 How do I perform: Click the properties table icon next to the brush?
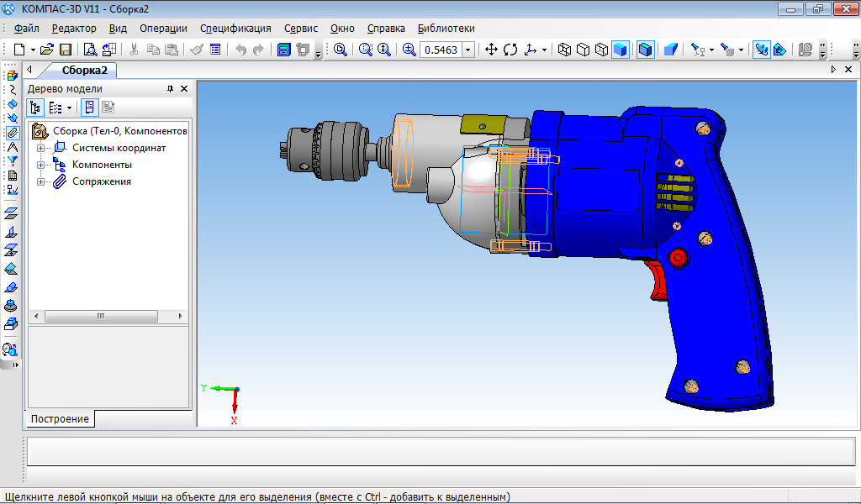(x=215, y=50)
